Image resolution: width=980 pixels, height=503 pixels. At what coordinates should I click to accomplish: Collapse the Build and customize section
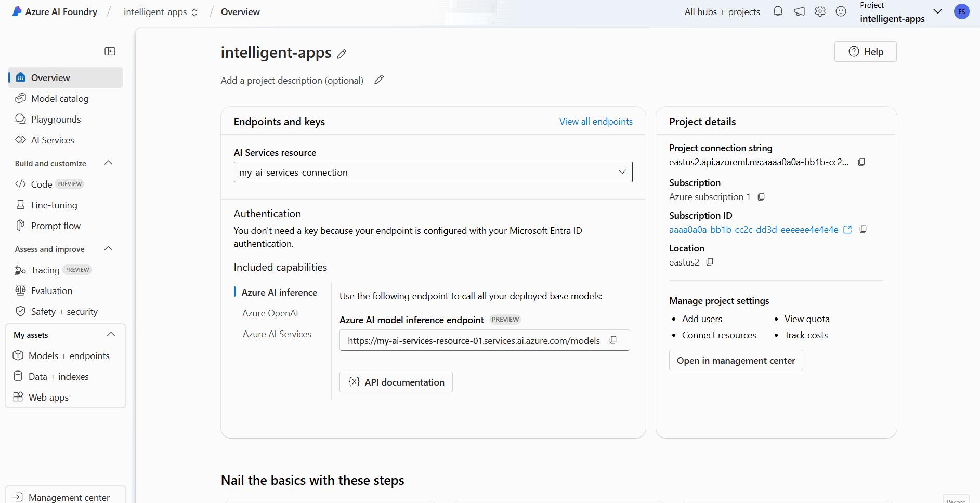(x=109, y=163)
